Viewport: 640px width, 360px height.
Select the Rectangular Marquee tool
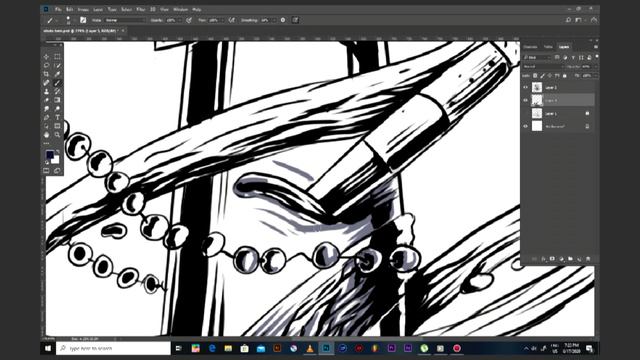(57, 57)
